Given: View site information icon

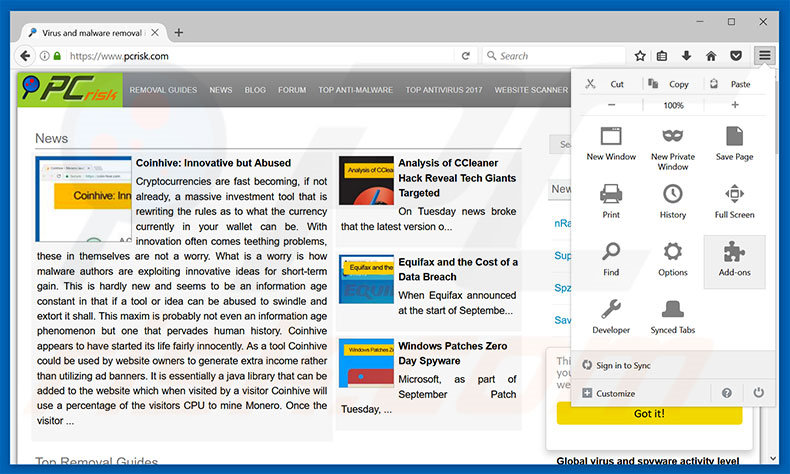Looking at the screenshot, I should click(x=44, y=56).
